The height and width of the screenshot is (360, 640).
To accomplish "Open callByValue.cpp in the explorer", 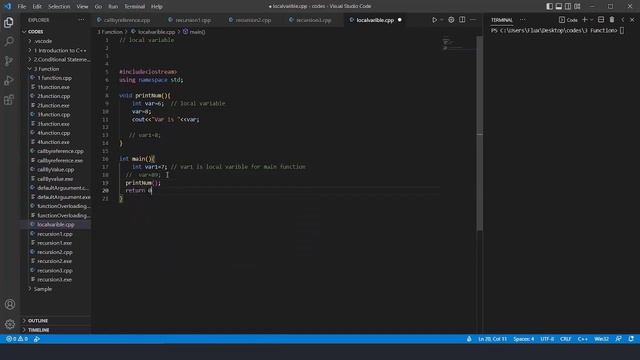I will pos(56,169).
